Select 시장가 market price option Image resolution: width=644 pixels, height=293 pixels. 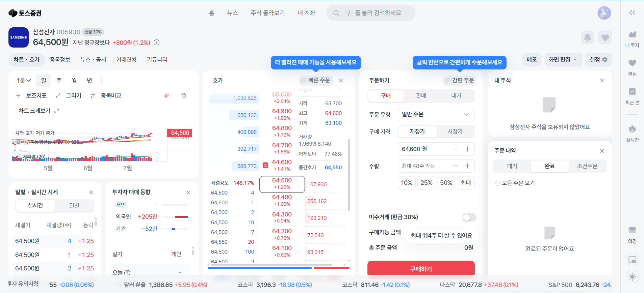[x=455, y=131]
